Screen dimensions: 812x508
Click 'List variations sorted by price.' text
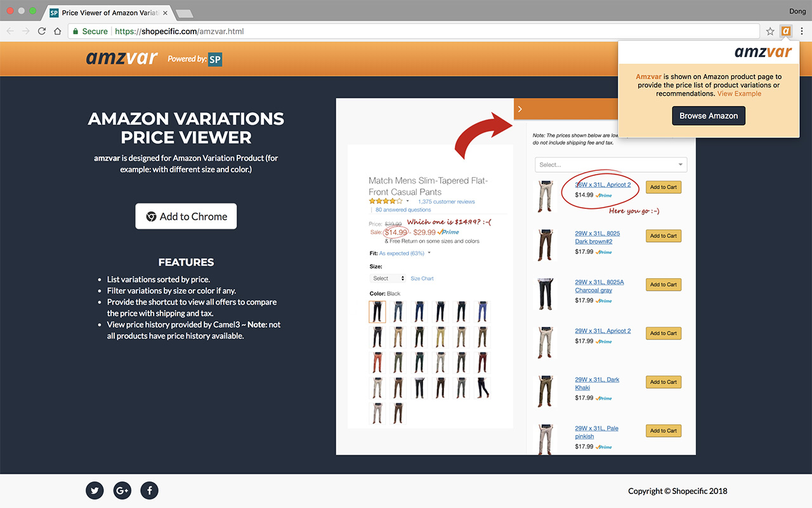tap(159, 279)
